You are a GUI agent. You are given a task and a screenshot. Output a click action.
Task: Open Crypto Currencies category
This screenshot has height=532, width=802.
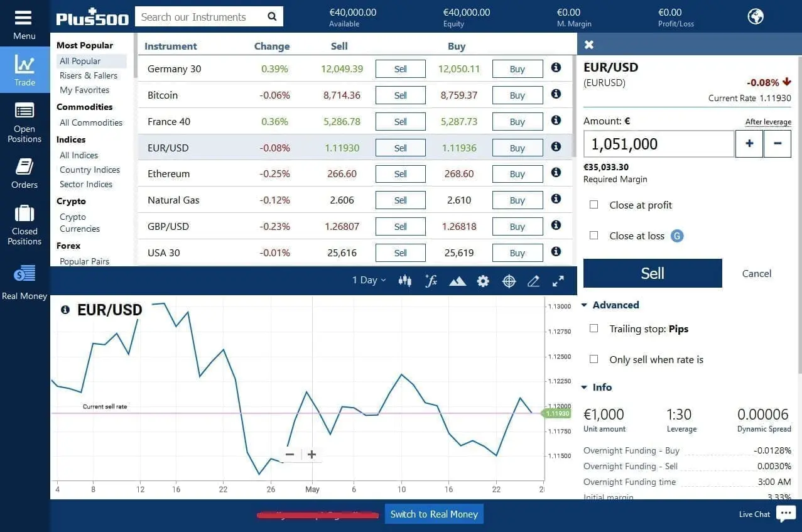(80, 223)
